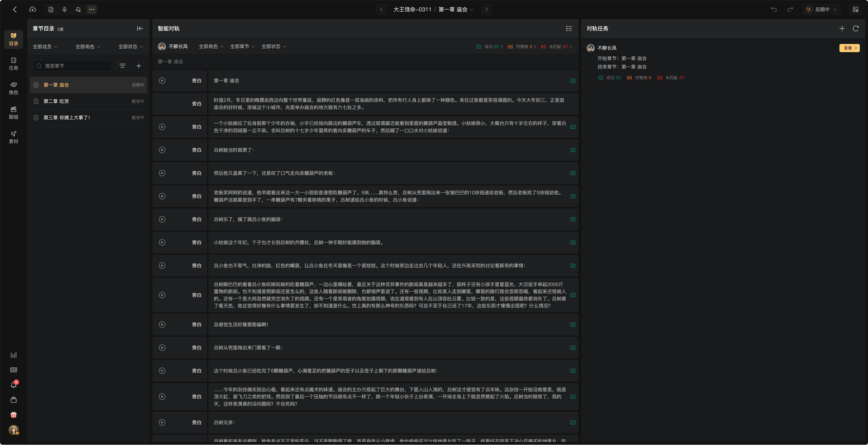The image size is (868, 445).
Task: Click the cloud upload icon
Action: click(33, 9)
